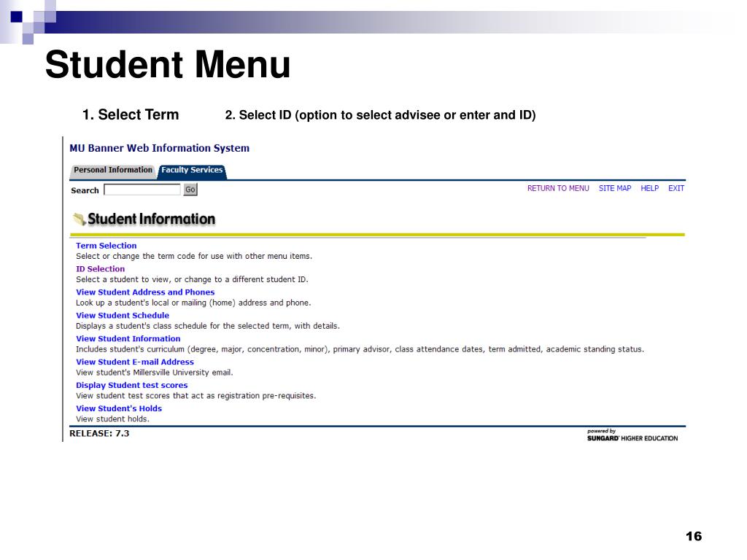The height and width of the screenshot is (560, 747).
Task: Follow the RETURN TO MENU link
Action: pyautogui.click(x=558, y=188)
